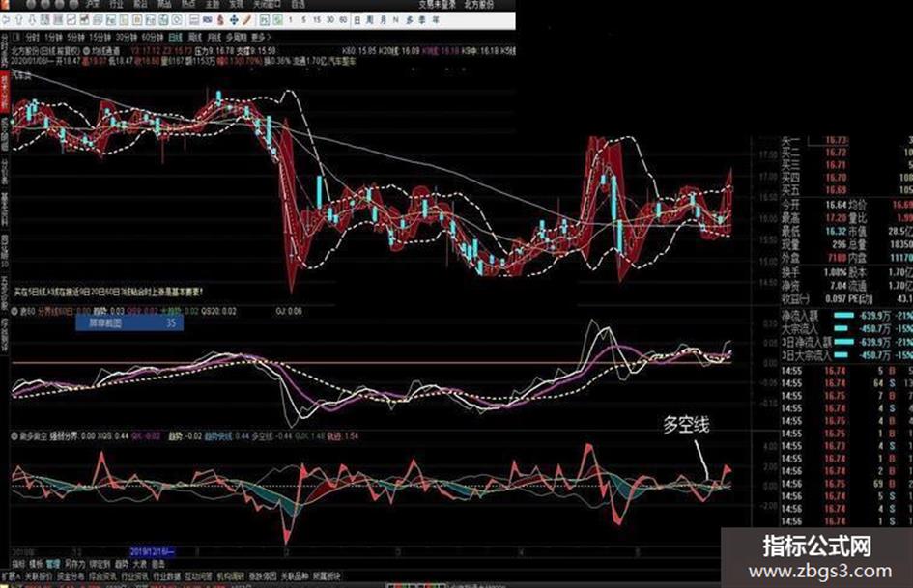Select the pencil drawing tool icon

(247, 20)
